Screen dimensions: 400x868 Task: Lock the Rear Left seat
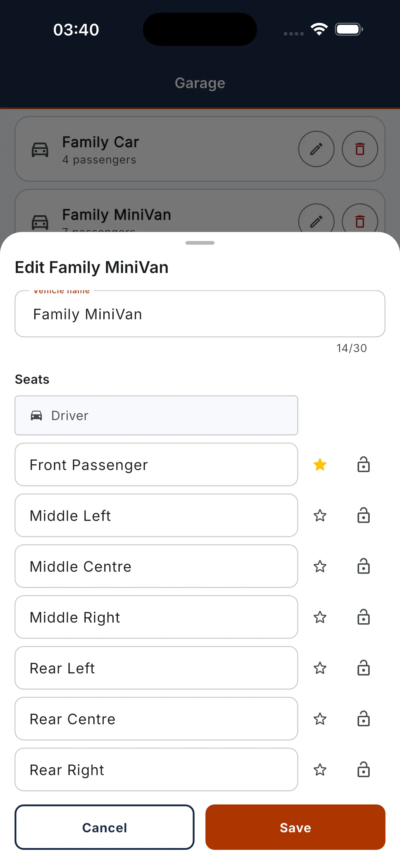coord(363,668)
